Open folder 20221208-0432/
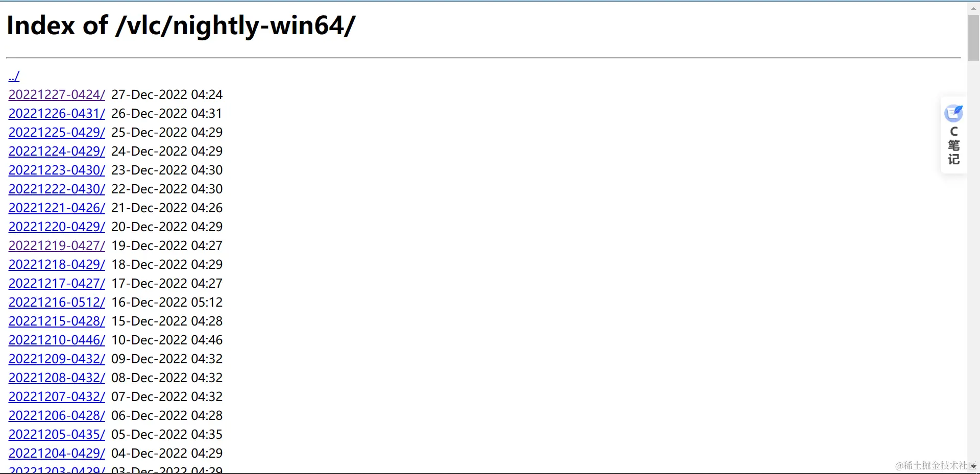Viewport: 980px width, 474px height. pyautogui.click(x=57, y=378)
